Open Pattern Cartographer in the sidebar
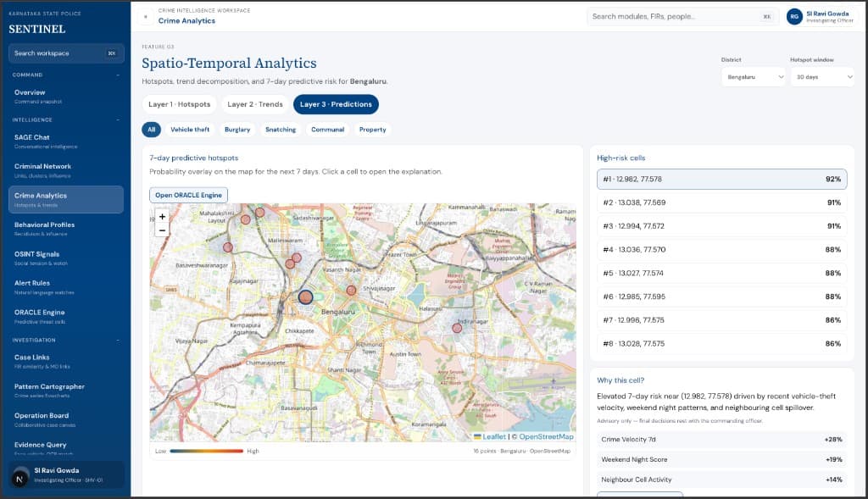 tap(66, 391)
